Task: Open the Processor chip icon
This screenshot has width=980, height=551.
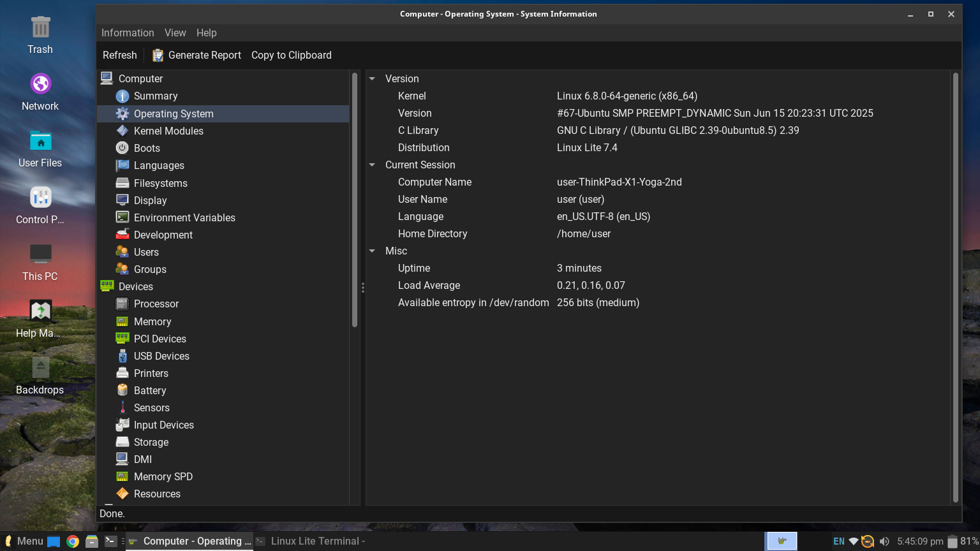Action: coord(122,304)
